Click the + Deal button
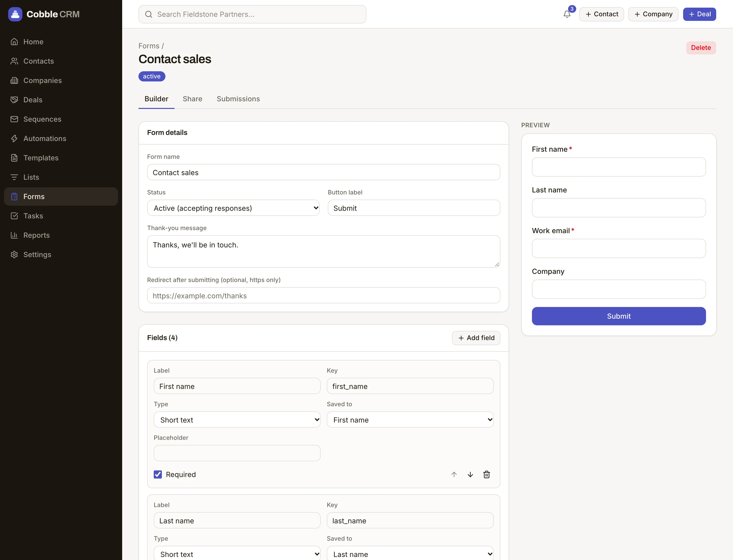Viewport: 733px width, 560px height. (699, 14)
